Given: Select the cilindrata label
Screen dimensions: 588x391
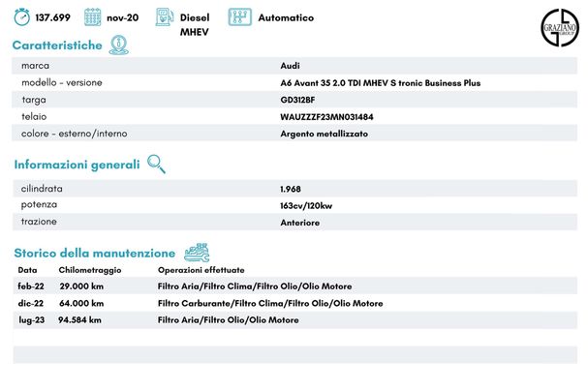Looking at the screenshot, I should [x=42, y=189].
